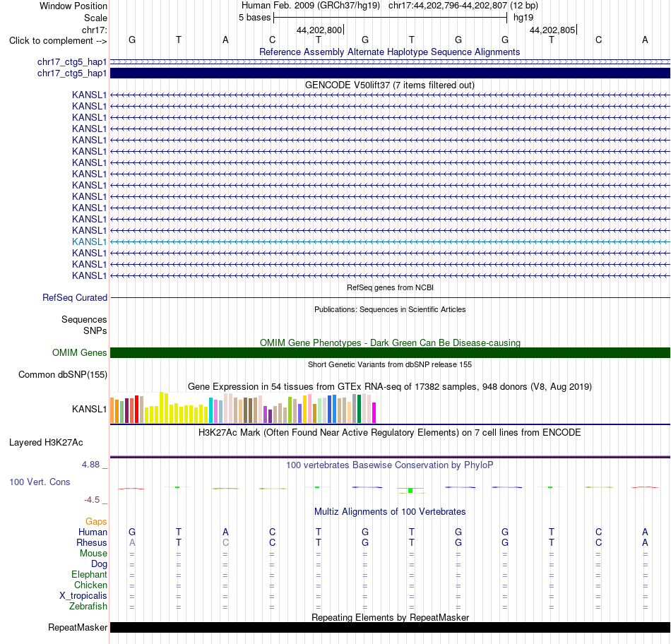Click the 5 bases scale bar label
671x644 pixels.
click(x=254, y=18)
